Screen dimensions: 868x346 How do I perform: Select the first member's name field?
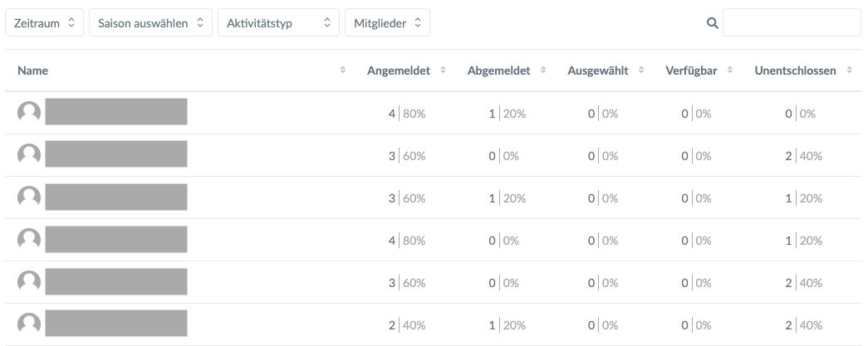[x=116, y=112]
